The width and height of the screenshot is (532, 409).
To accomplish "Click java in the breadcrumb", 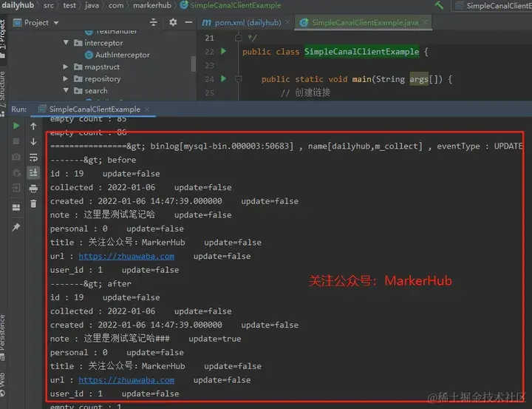I will coord(92,5).
